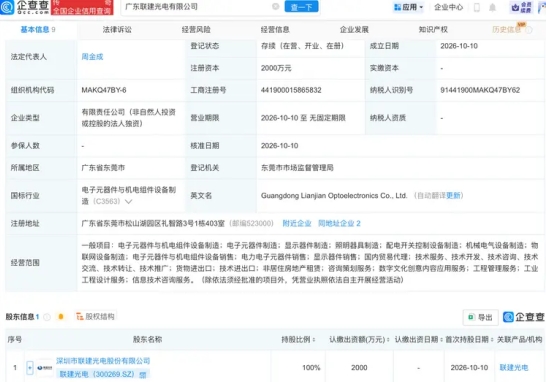Select organization code MAKQ47BY-6
The height and width of the screenshot is (382, 546).
(104, 90)
